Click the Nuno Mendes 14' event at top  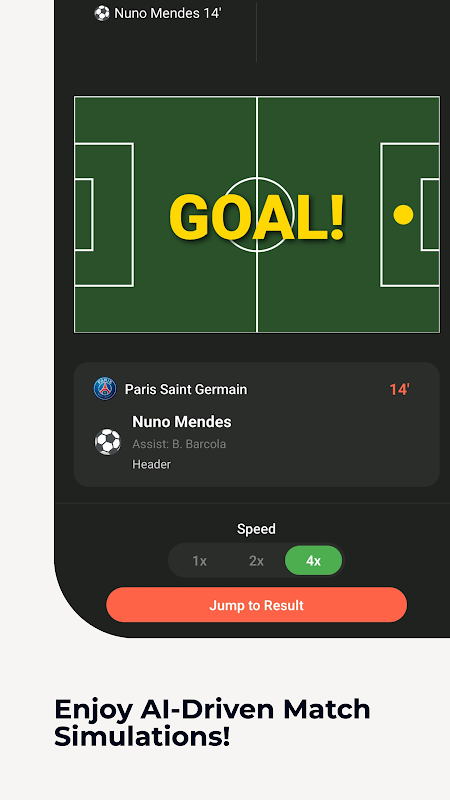coord(158,13)
